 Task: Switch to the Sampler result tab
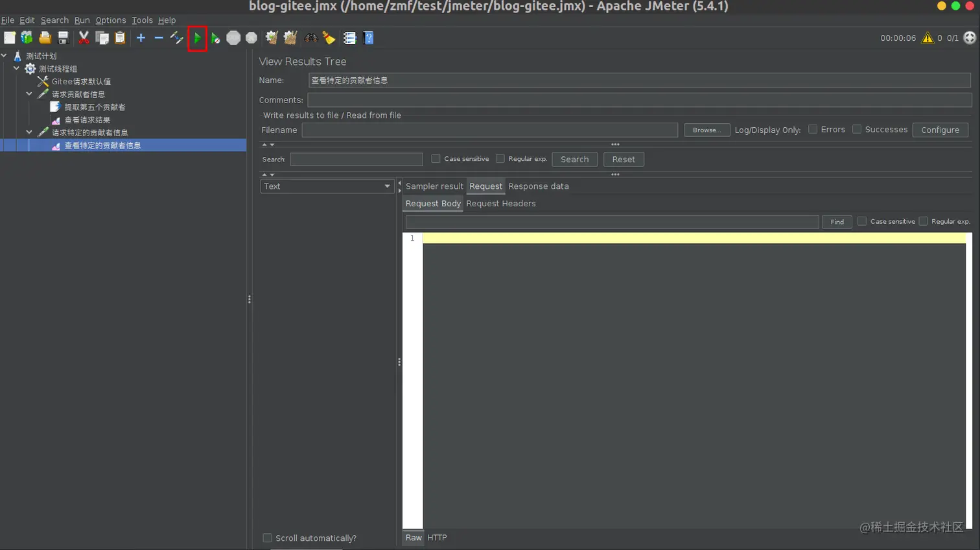434,187
